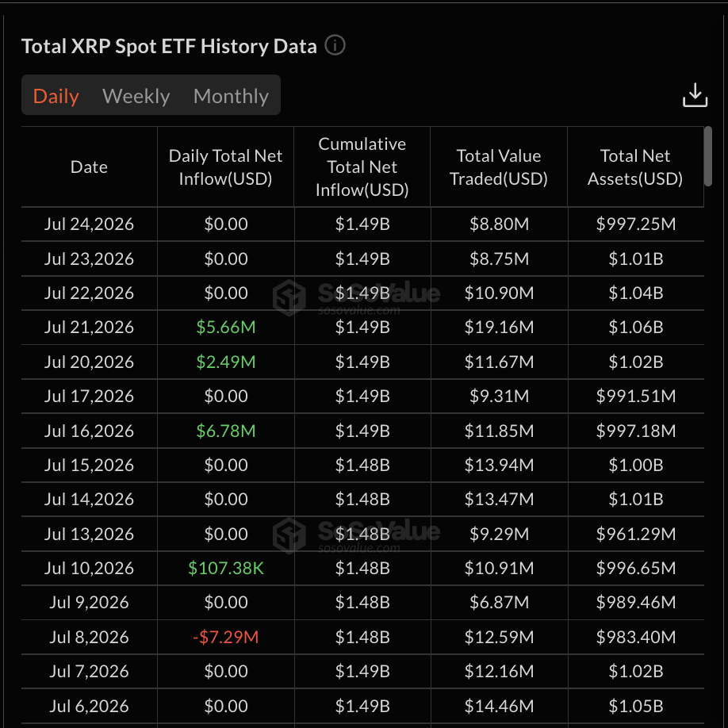The height and width of the screenshot is (728, 728).
Task: Switch to the Weekly tab
Action: [136, 96]
